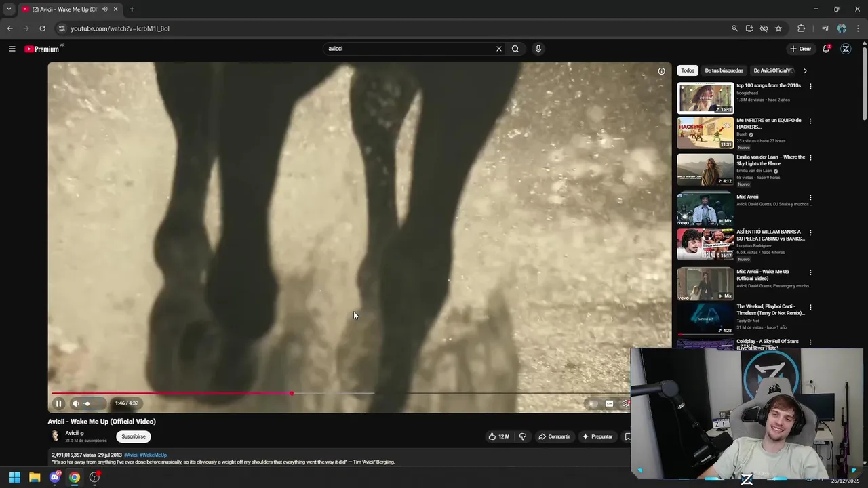Open YouTube notifications bell
This screenshot has height=488, width=868.
tap(826, 49)
